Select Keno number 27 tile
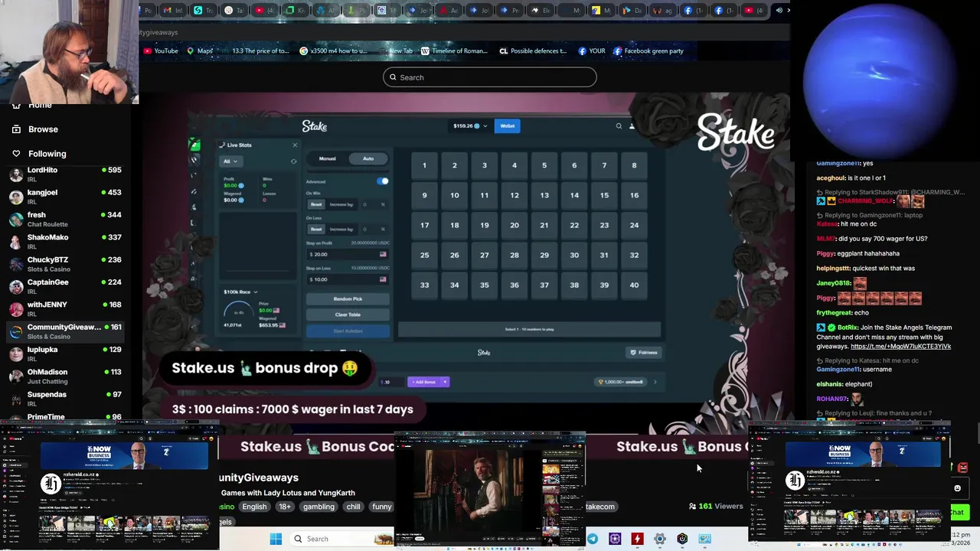This screenshot has height=551, width=980. click(485, 256)
